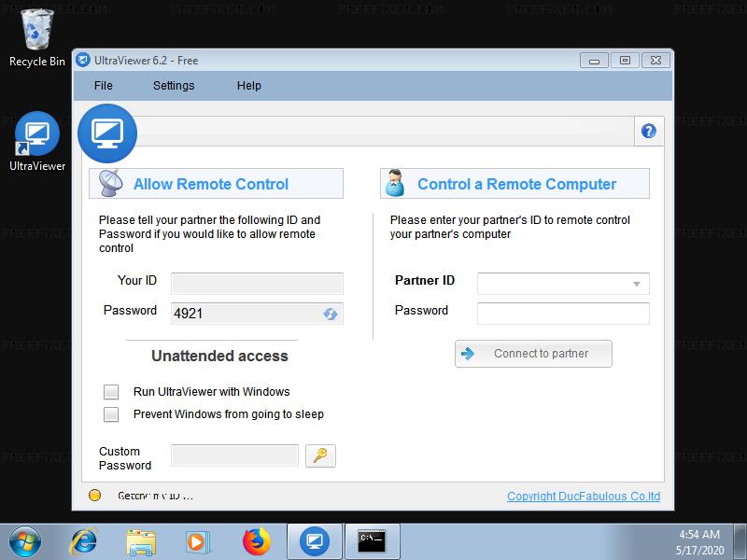Click the UltraViewer 6.2 - Free title text

147,61
